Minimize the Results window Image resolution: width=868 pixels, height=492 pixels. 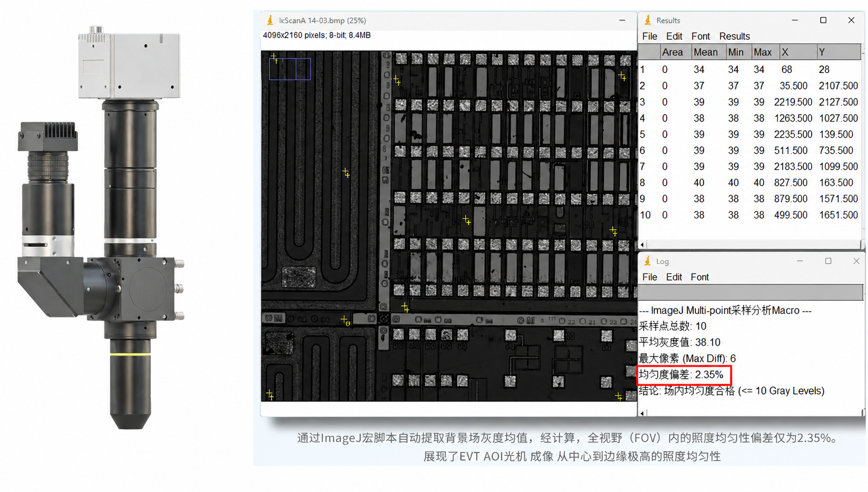(x=795, y=20)
